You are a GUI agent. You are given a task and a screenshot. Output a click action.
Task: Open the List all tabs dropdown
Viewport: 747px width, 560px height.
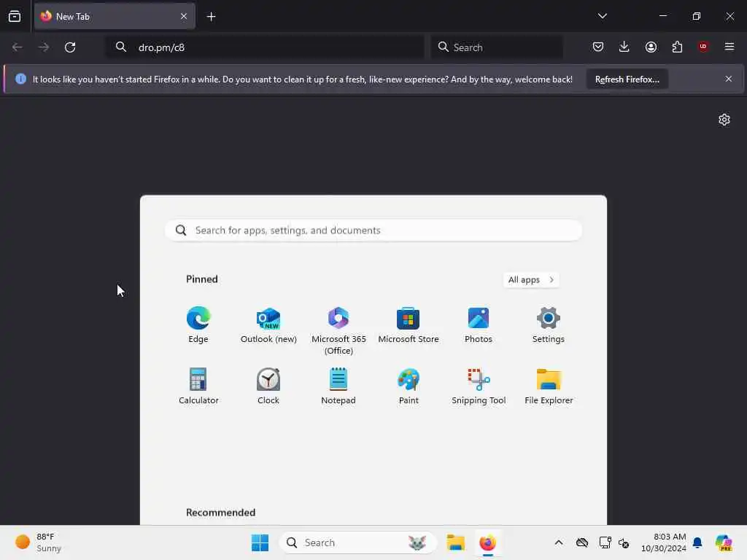click(602, 16)
